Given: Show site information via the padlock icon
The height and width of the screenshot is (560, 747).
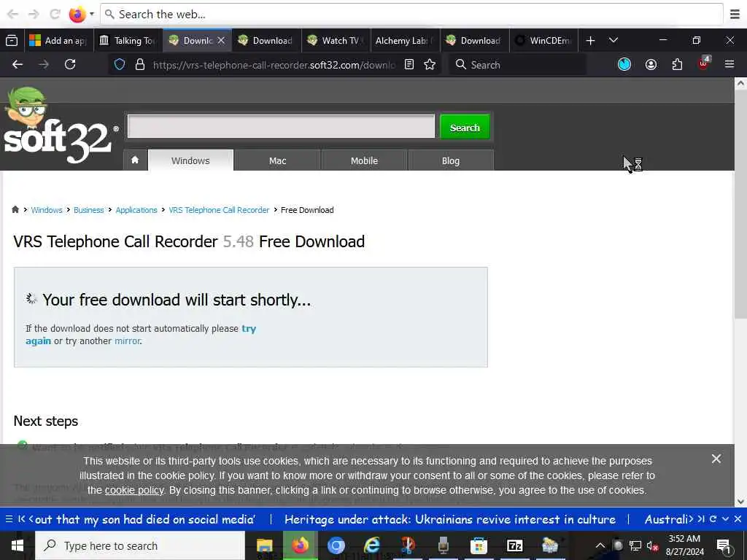Looking at the screenshot, I should click(139, 65).
